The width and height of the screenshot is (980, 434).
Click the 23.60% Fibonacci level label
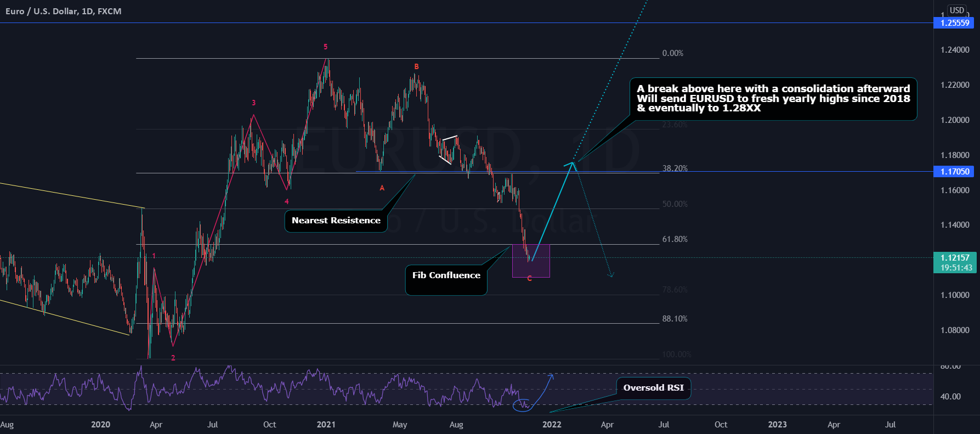[x=675, y=125]
